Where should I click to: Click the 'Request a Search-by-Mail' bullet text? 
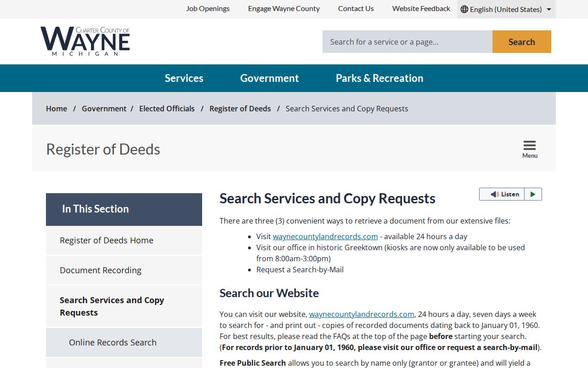[x=300, y=270]
